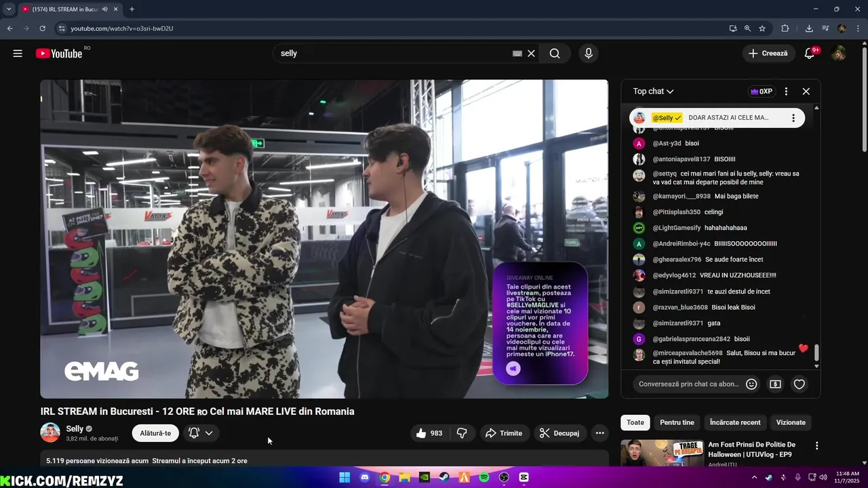The height and width of the screenshot is (488, 868).
Task: Open Chrome media controls icon
Action: pyautogui.click(x=825, y=28)
